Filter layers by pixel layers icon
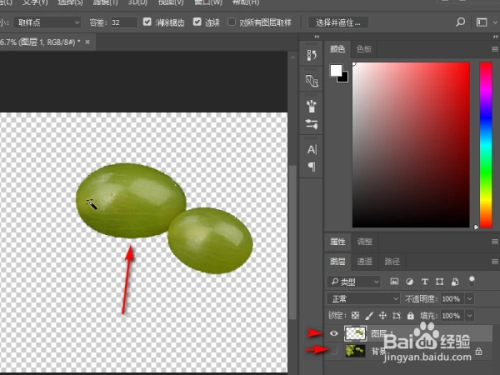The height and width of the screenshot is (375, 500). (394, 282)
